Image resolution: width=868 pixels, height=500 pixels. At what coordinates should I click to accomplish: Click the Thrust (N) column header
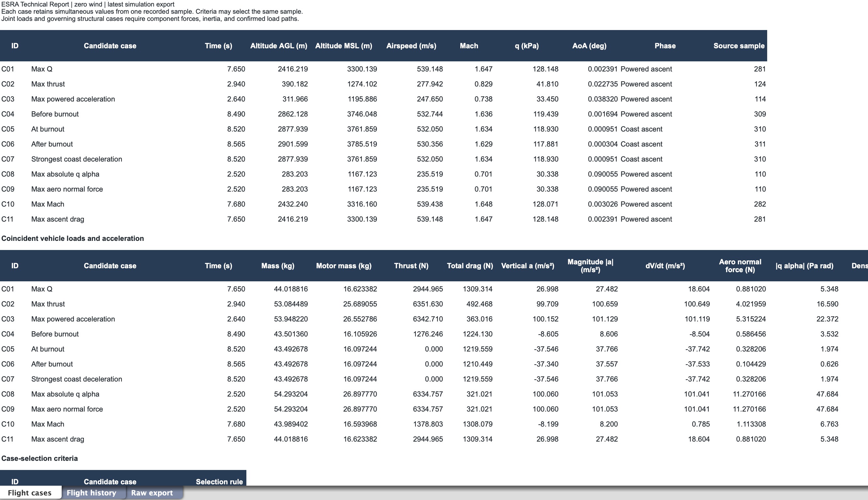[411, 265]
